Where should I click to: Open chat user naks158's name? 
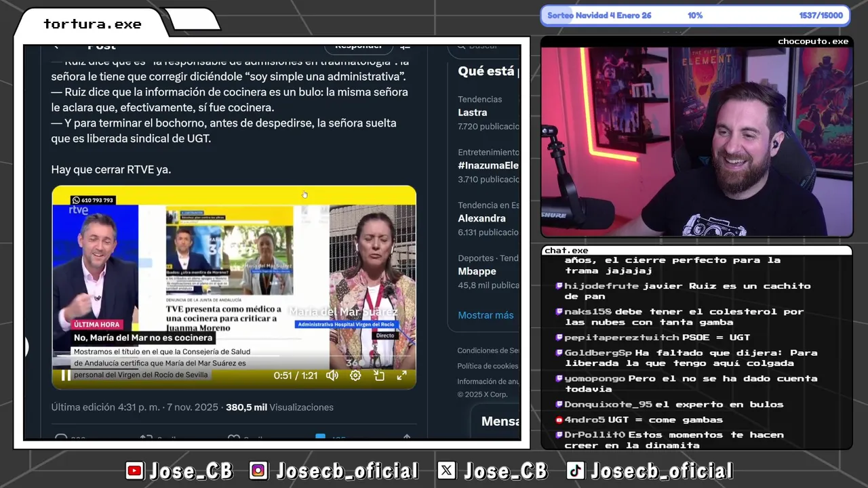pyautogui.click(x=588, y=312)
